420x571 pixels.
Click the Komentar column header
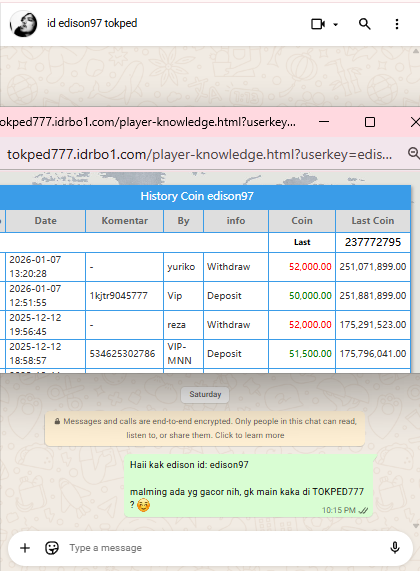point(125,221)
